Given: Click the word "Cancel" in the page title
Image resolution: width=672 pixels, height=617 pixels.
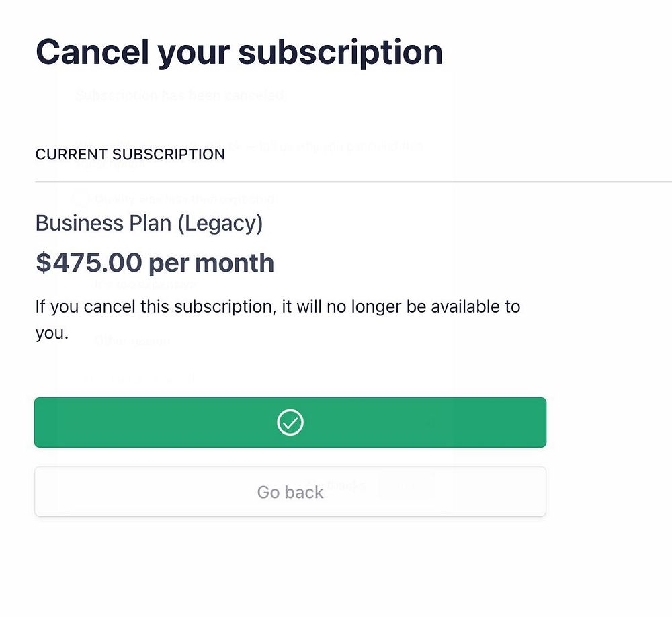Looking at the screenshot, I should 92,52.
